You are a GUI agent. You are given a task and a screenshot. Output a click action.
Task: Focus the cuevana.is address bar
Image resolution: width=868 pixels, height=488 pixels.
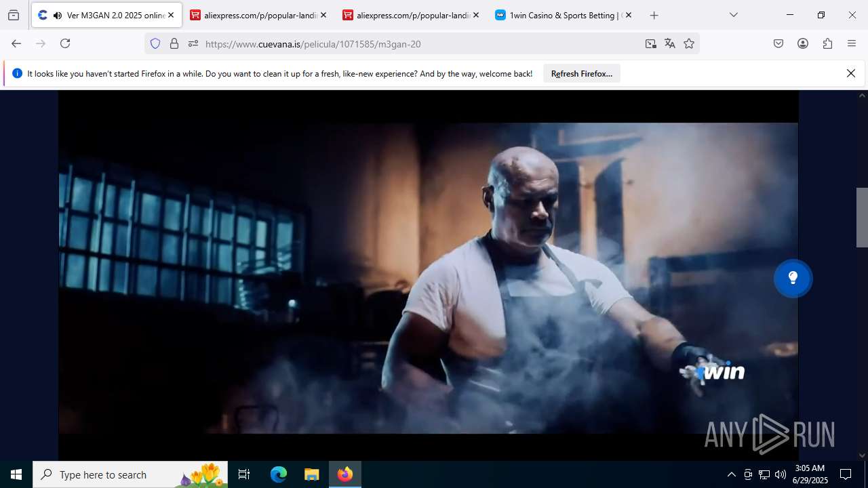pyautogui.click(x=420, y=43)
